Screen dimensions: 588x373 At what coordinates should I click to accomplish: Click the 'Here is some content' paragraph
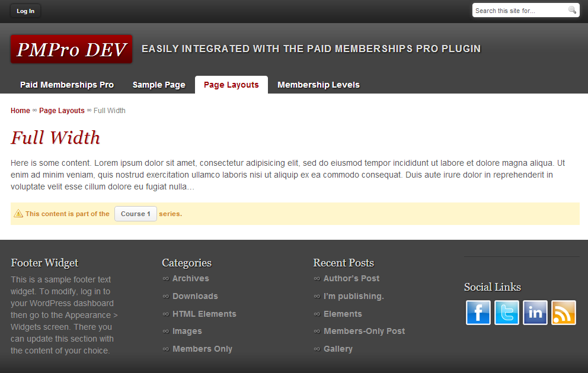tap(287, 175)
